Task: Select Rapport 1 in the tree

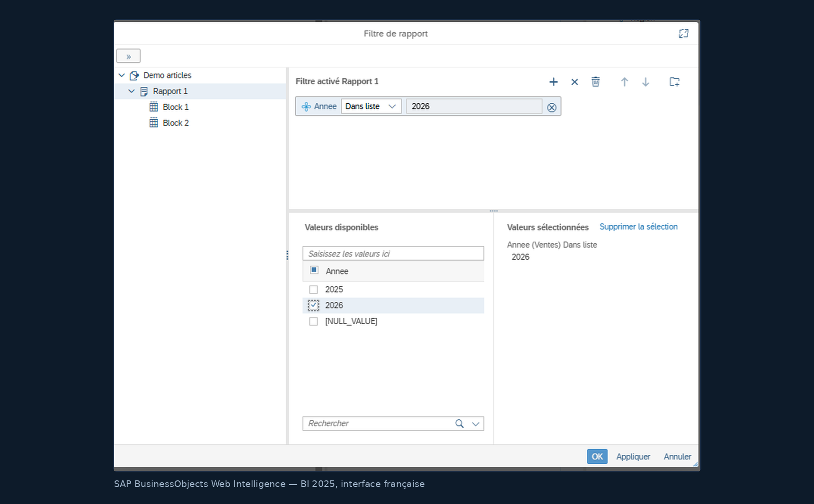Action: tap(170, 91)
